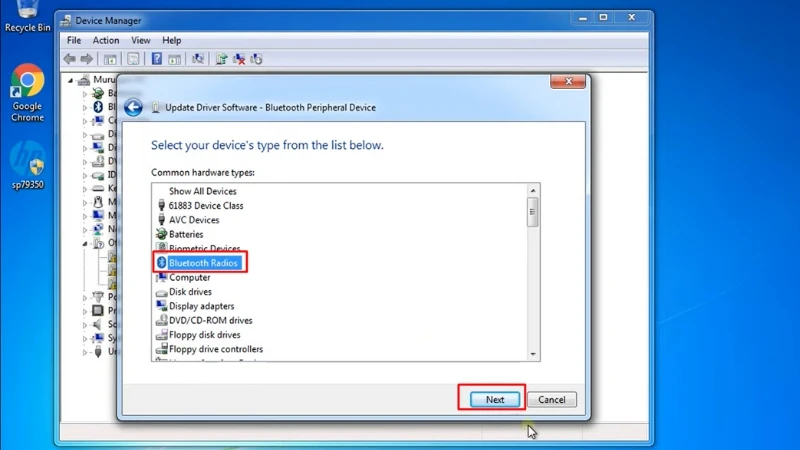The width and height of the screenshot is (800, 450).
Task: Open the blue Help question-mark toolbar icon
Action: (157, 59)
